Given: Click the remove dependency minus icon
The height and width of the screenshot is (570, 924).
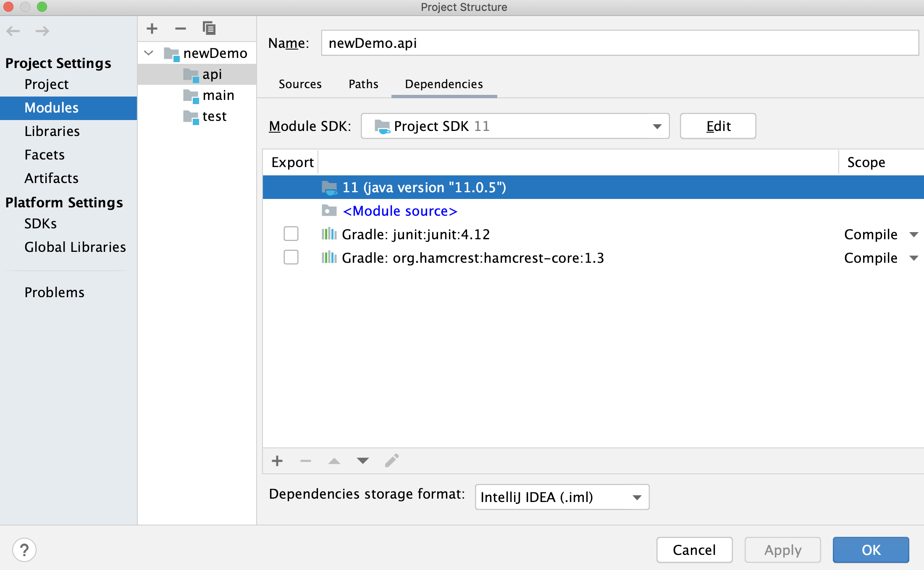Looking at the screenshot, I should pyautogui.click(x=305, y=461).
